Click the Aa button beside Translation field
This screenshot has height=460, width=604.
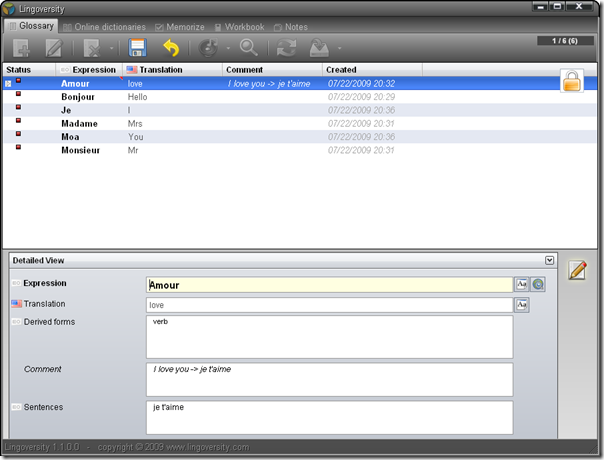(x=522, y=305)
